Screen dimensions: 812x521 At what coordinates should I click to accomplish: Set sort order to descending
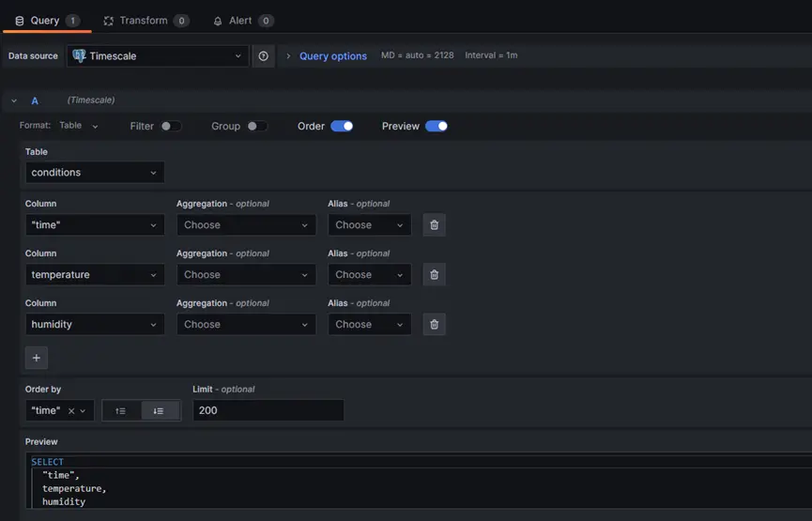click(160, 411)
